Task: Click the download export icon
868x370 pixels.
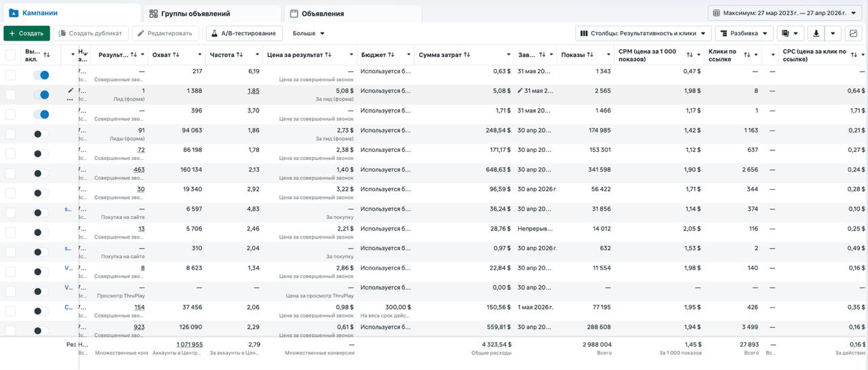Action: click(x=816, y=33)
